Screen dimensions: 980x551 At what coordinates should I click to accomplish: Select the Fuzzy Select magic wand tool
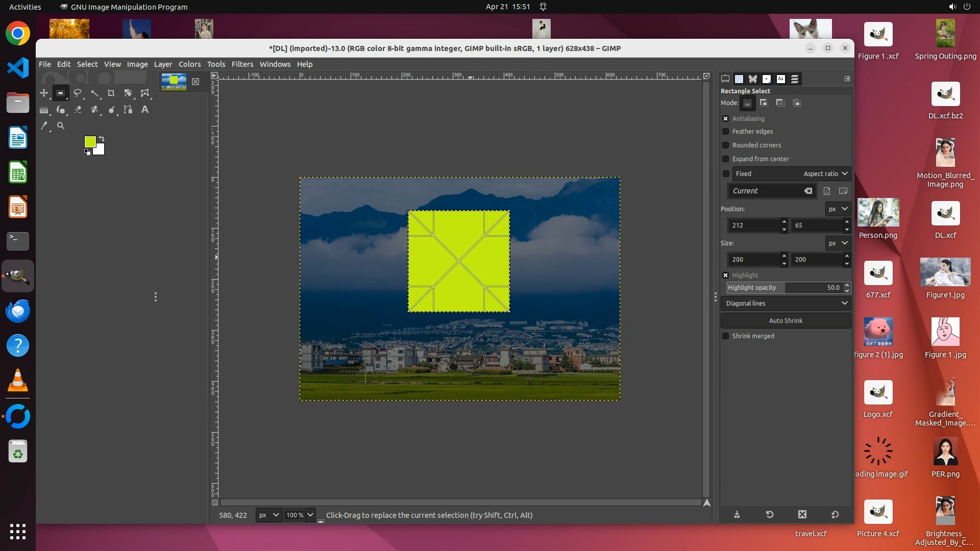pos(94,93)
